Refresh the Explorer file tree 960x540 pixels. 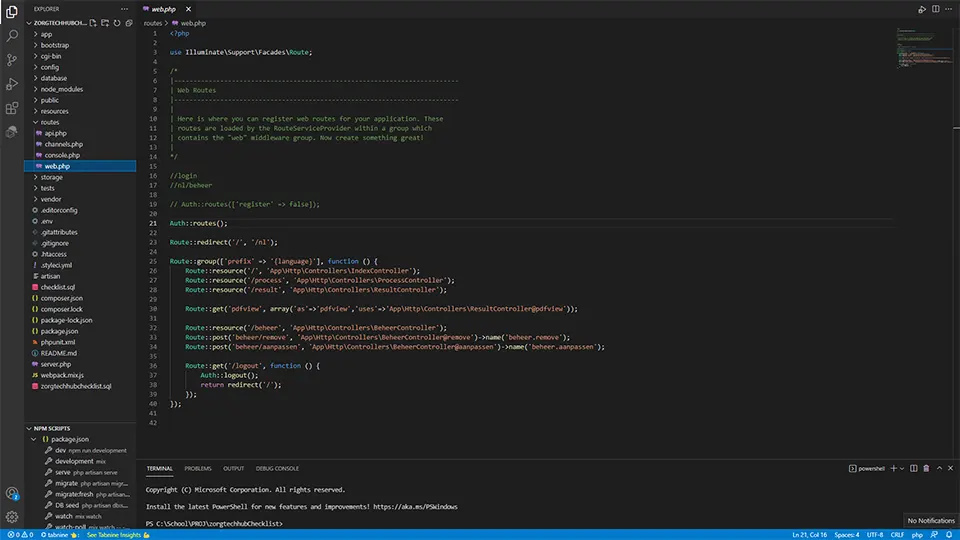[117, 23]
